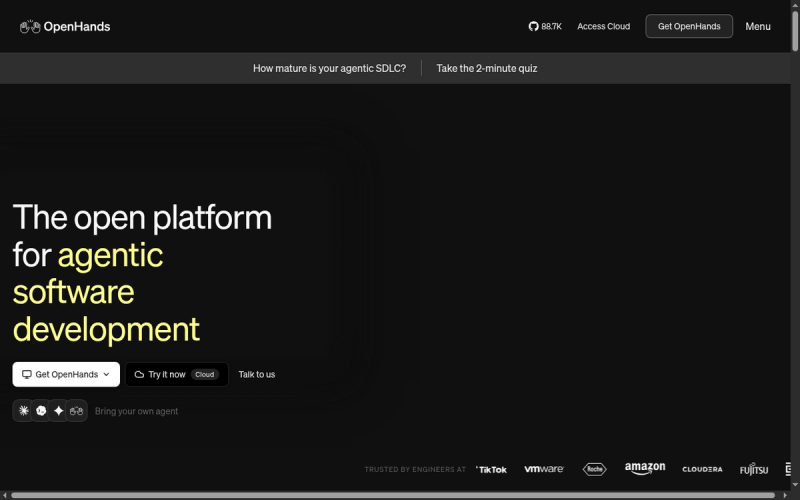Open the Menu in the header
The width and height of the screenshot is (800, 500).
click(758, 27)
